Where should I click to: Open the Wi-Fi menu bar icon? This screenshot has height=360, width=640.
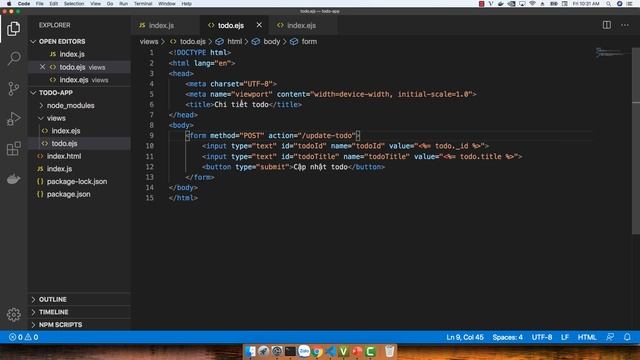click(532, 4)
